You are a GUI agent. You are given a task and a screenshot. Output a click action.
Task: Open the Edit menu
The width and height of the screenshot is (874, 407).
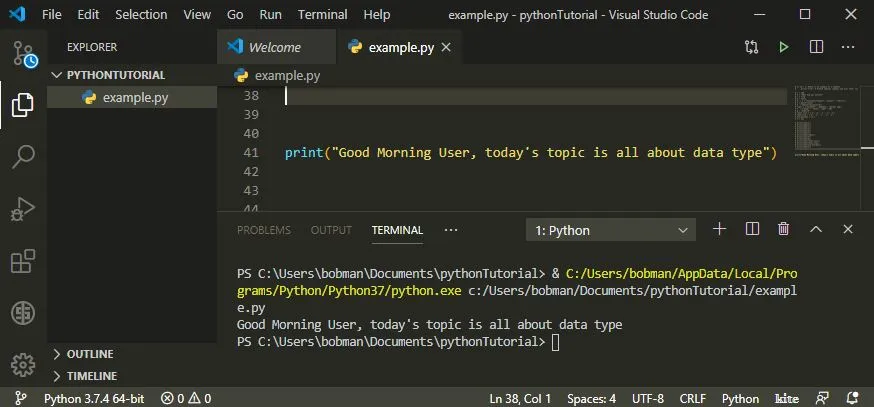pos(88,14)
